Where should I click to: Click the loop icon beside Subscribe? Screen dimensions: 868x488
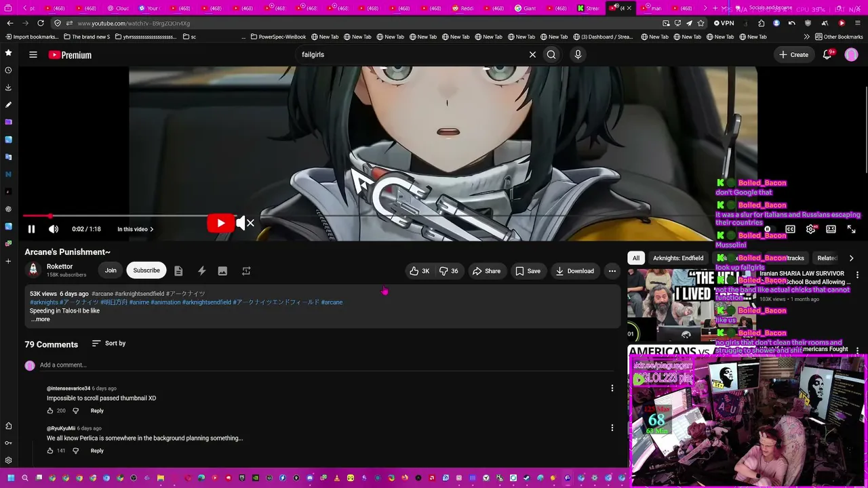point(246,271)
